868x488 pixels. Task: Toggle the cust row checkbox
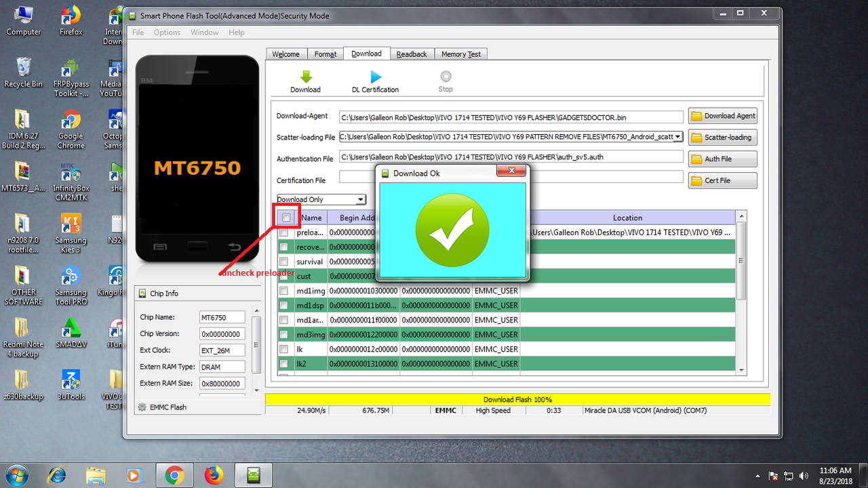coord(283,277)
